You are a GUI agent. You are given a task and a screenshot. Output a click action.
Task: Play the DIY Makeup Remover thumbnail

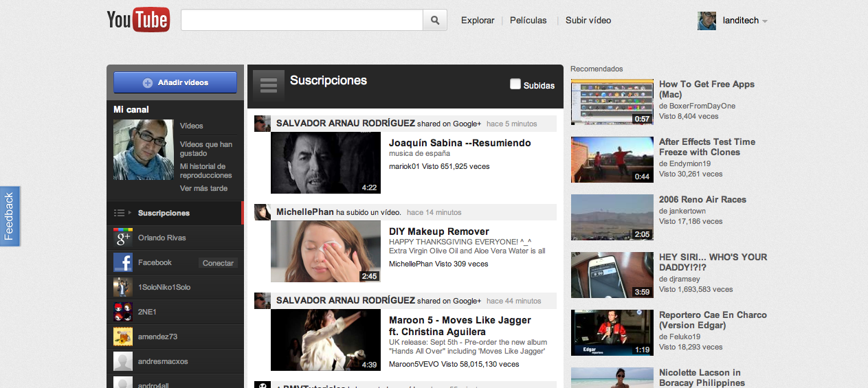click(x=326, y=251)
